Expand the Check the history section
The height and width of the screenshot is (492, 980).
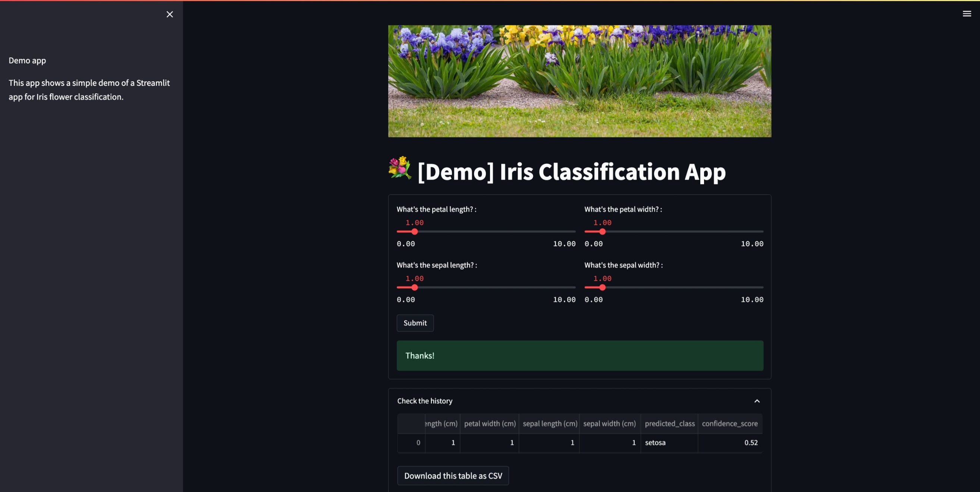pos(425,401)
